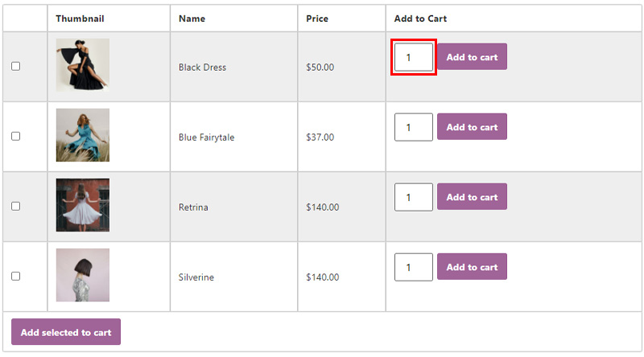Click Add selected to cart button
644x357 pixels.
click(x=66, y=332)
